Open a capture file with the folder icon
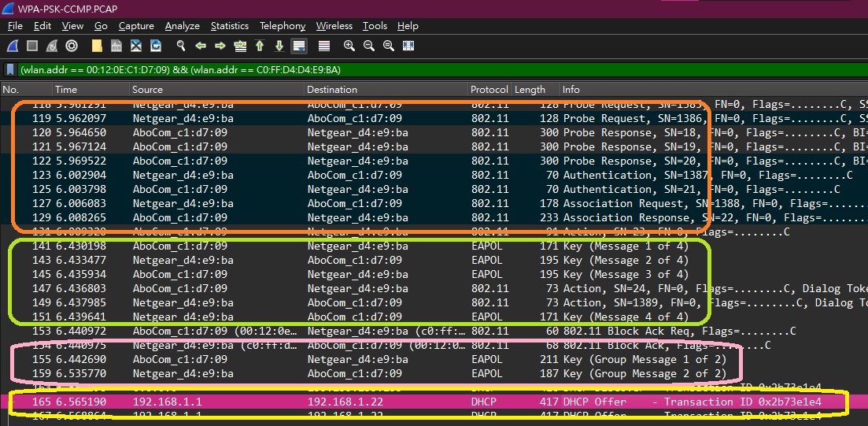 click(97, 46)
